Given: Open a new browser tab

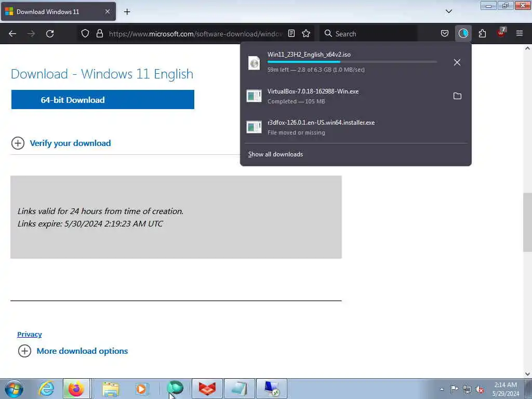Looking at the screenshot, I should [127, 12].
